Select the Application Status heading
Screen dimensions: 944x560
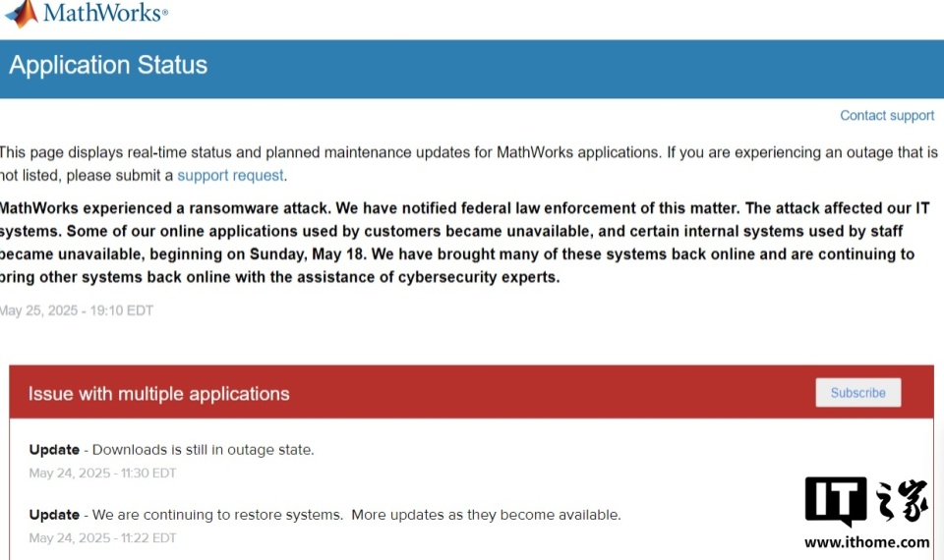click(x=108, y=65)
